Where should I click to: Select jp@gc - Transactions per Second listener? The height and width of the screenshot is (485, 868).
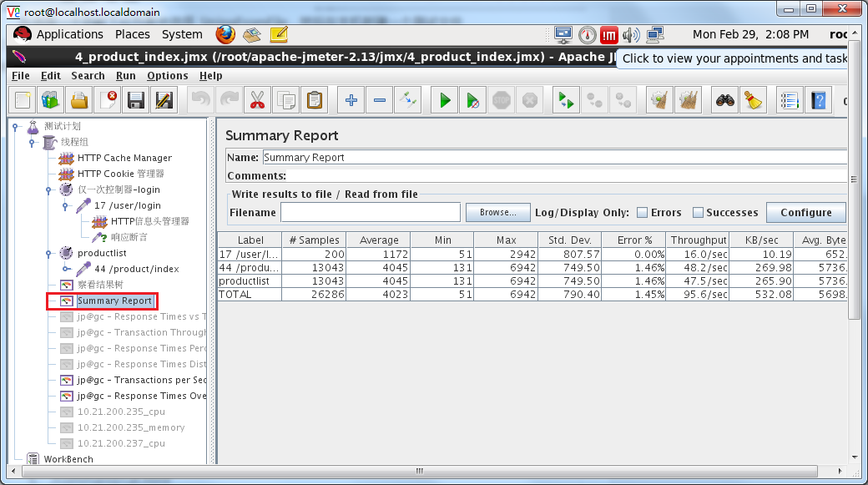point(142,380)
